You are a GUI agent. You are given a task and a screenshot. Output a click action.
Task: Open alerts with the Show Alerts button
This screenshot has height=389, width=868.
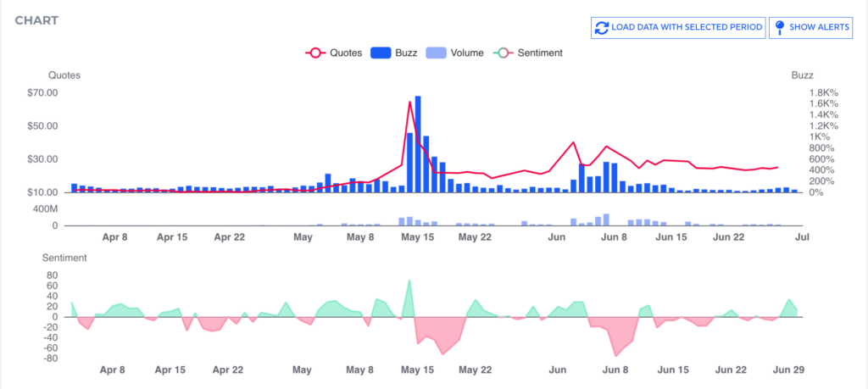[810, 28]
